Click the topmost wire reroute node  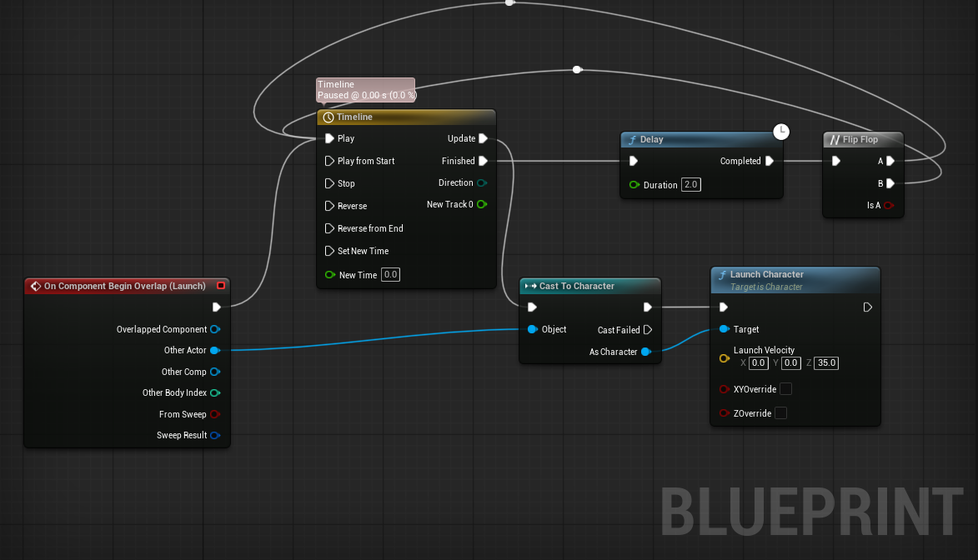[x=509, y=2]
